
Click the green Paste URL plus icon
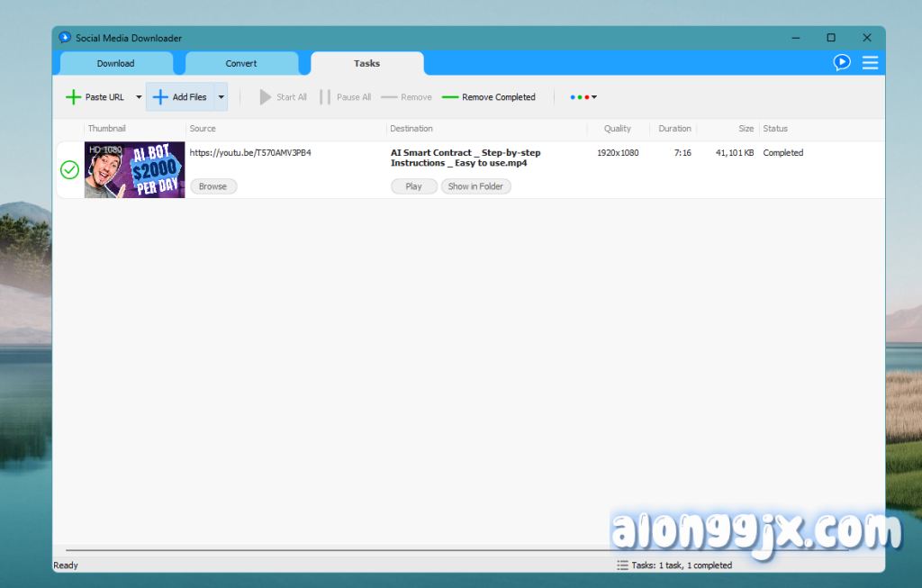(x=73, y=97)
